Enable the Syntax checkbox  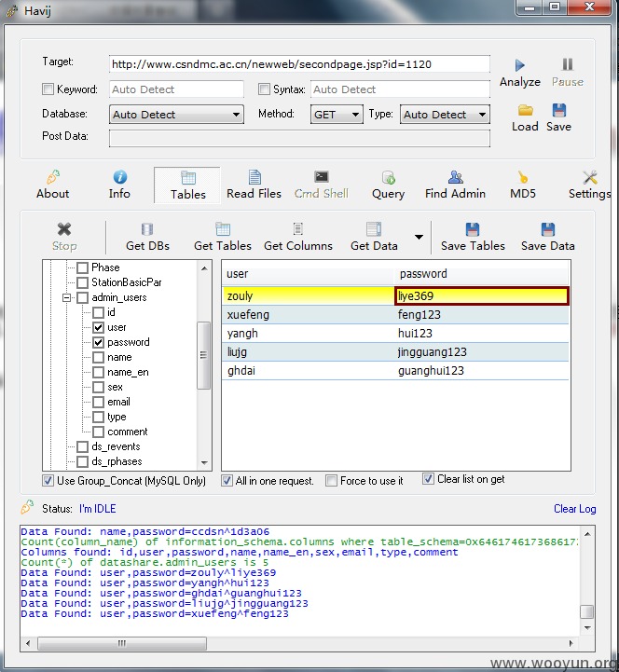(264, 89)
